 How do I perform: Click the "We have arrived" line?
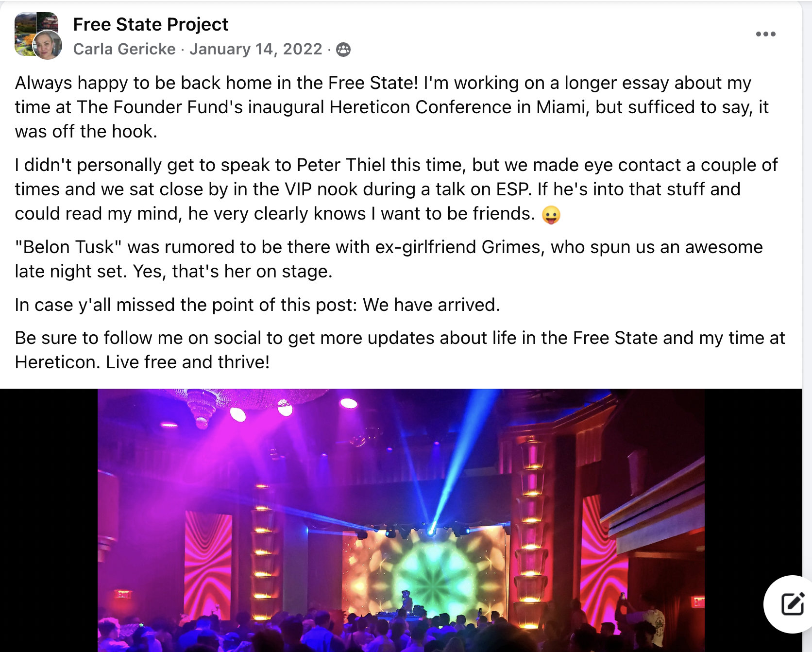click(257, 305)
